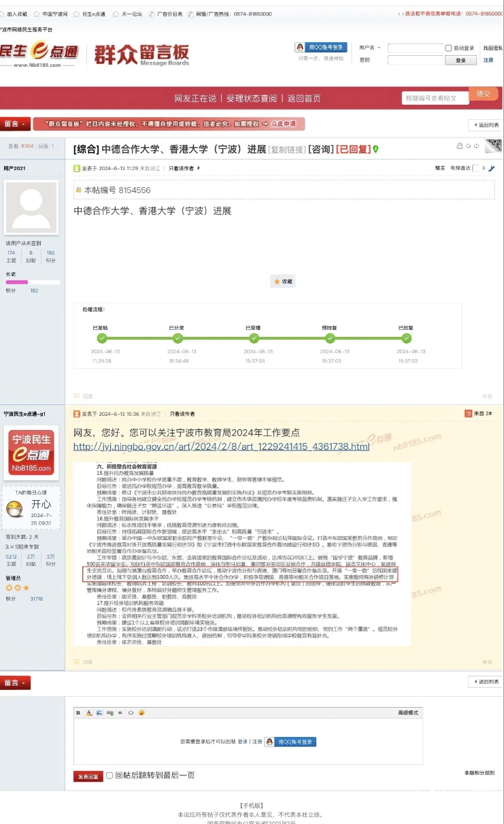Click the 民生e点通 site logo
This screenshot has height=824, width=504.
(39, 54)
